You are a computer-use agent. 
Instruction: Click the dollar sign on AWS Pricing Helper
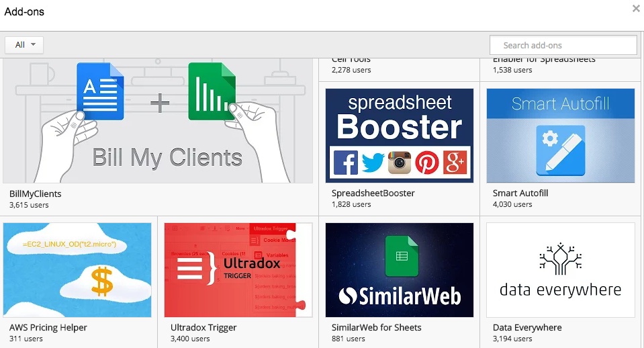point(101,282)
